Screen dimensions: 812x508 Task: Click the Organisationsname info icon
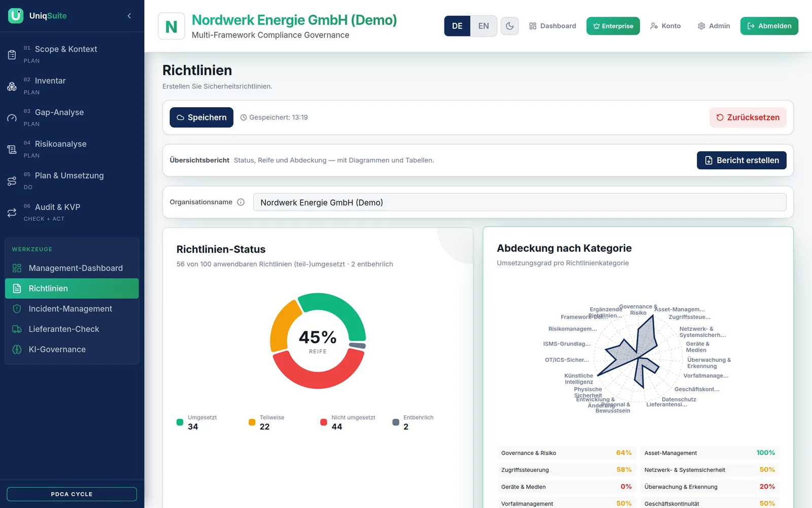(241, 202)
